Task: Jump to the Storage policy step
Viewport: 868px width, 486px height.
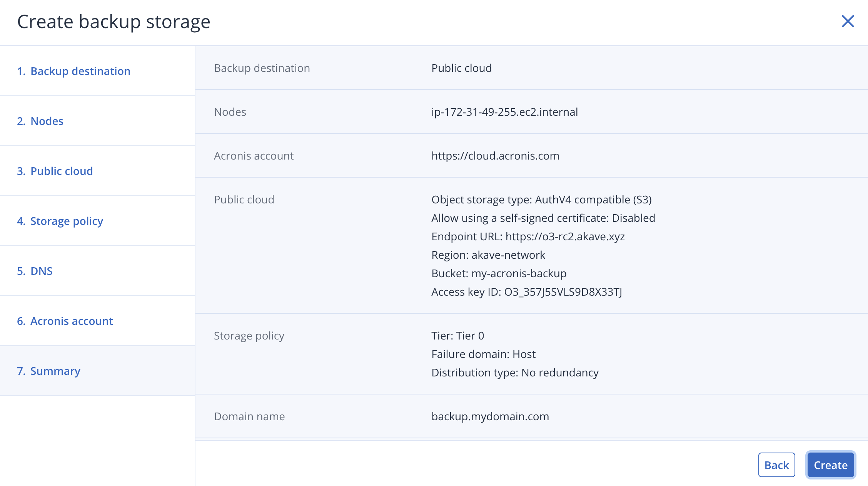Action: click(67, 221)
